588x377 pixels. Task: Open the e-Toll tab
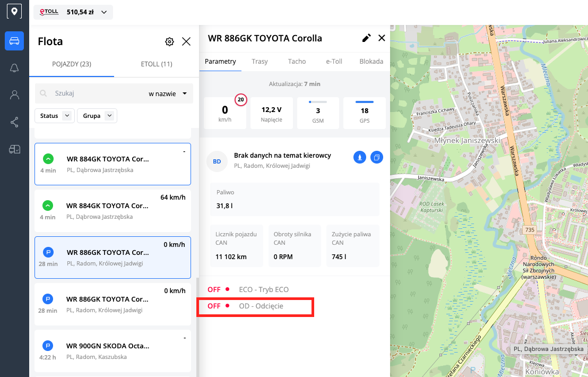(x=334, y=61)
